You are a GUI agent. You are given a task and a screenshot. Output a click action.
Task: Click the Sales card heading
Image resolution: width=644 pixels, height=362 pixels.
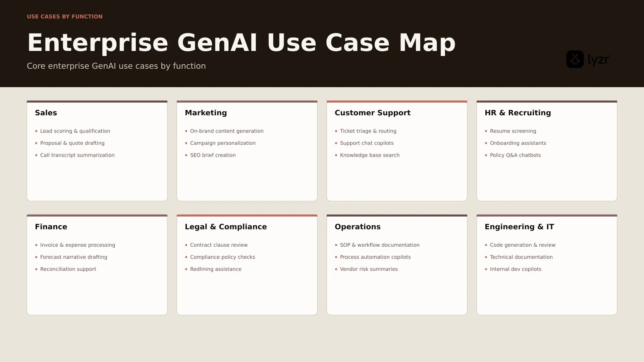point(46,113)
